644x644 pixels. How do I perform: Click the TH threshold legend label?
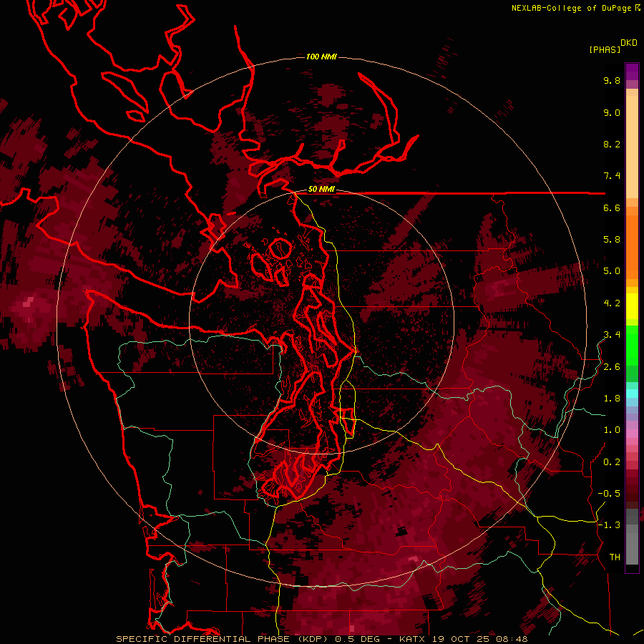pos(615,557)
